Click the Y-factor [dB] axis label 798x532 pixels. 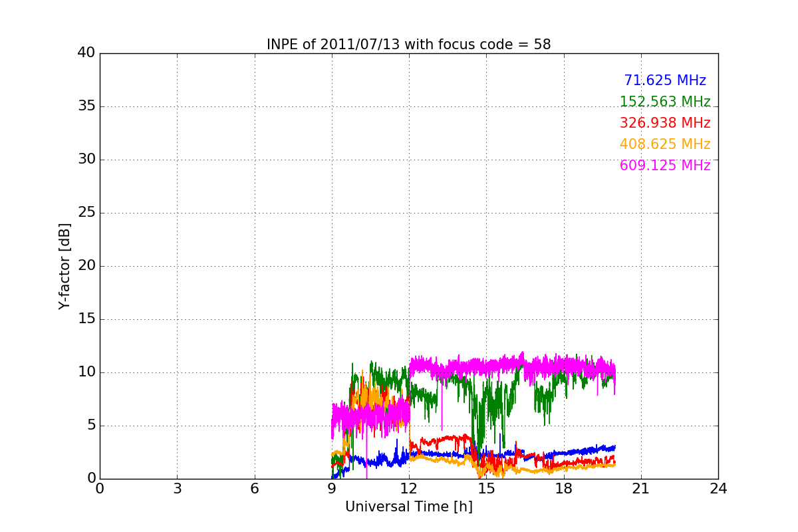coord(65,266)
